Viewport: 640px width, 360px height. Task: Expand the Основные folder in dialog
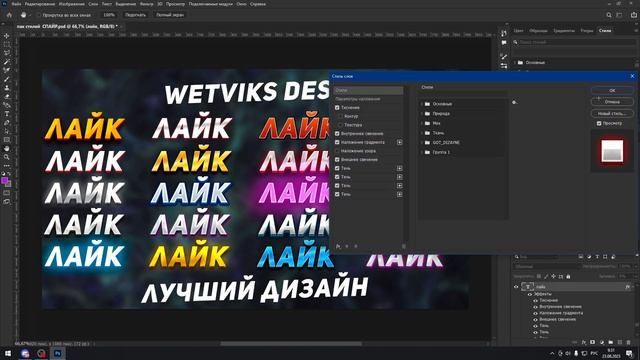click(422, 104)
